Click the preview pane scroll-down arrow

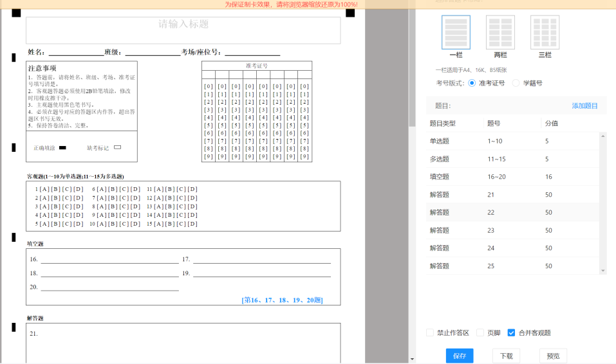[412, 359]
